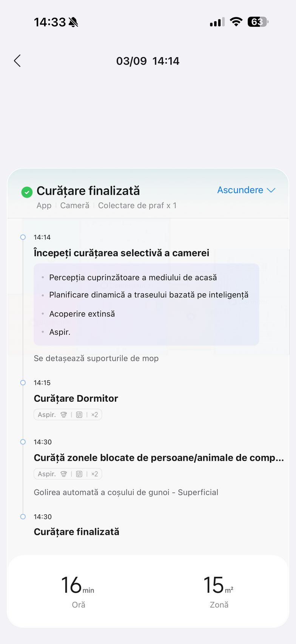Image resolution: width=296 pixels, height=644 pixels.
Task: Select the 14:14 timeline marker dot
Action: pyautogui.click(x=23, y=237)
